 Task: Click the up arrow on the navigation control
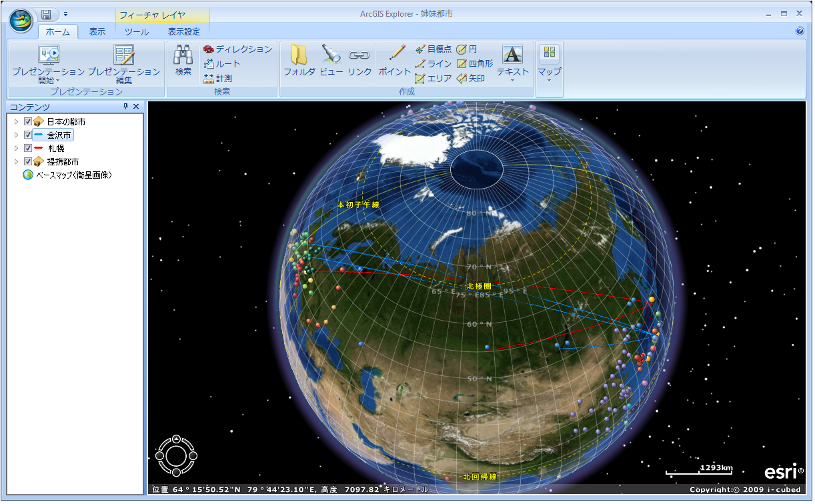(176, 439)
